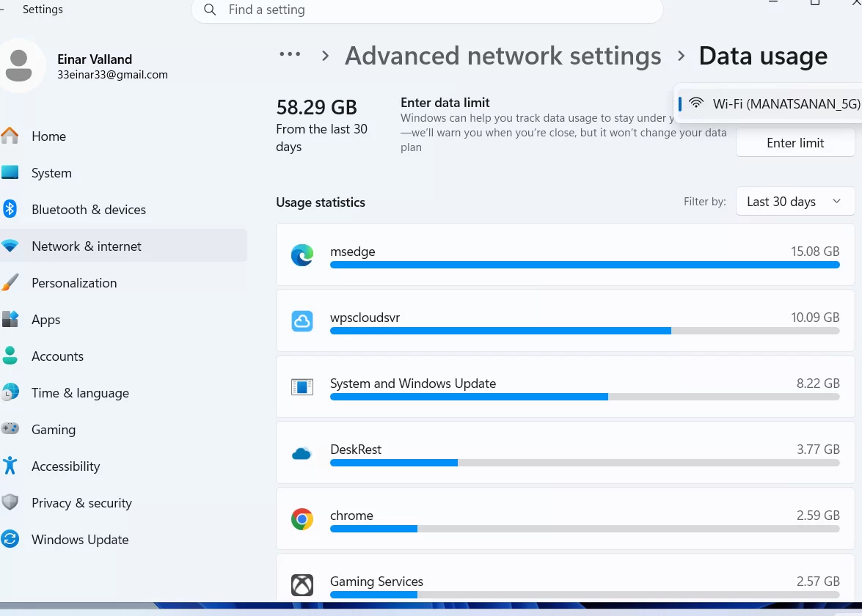The height and width of the screenshot is (616, 862).
Task: Click the Find a setting search field
Action: tap(427, 10)
